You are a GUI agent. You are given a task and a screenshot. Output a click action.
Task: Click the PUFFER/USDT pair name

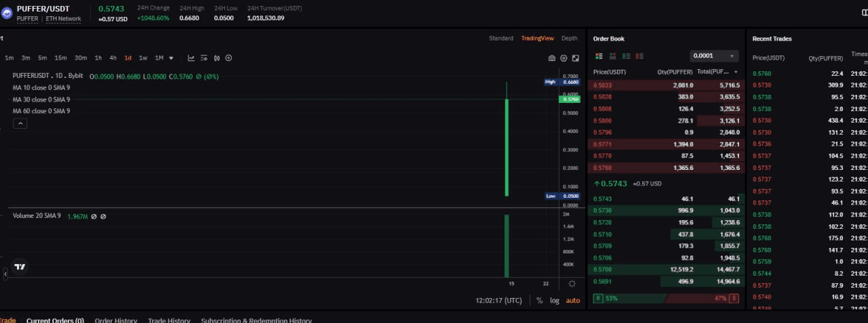coord(43,9)
